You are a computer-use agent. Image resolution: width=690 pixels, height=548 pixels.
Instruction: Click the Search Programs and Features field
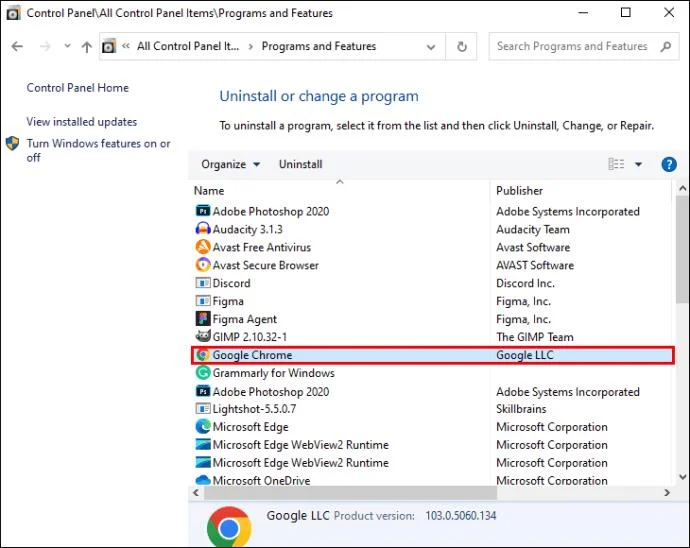pos(584,46)
